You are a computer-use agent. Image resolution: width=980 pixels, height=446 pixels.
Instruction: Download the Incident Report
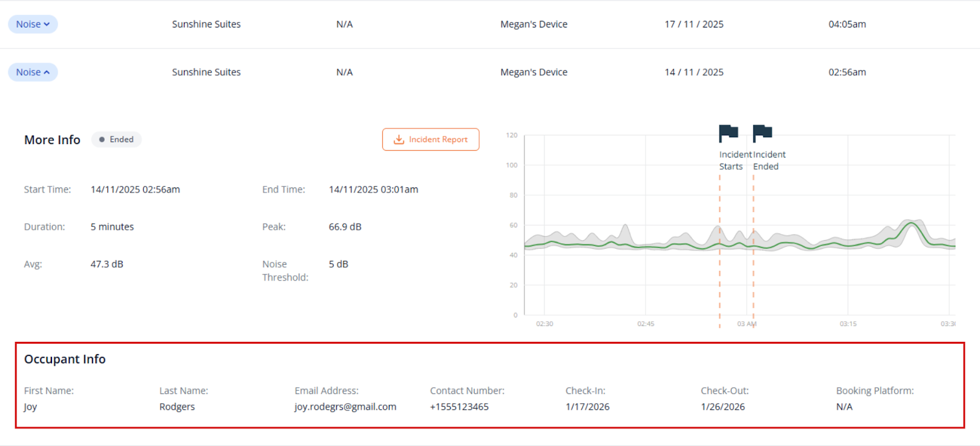[431, 140]
